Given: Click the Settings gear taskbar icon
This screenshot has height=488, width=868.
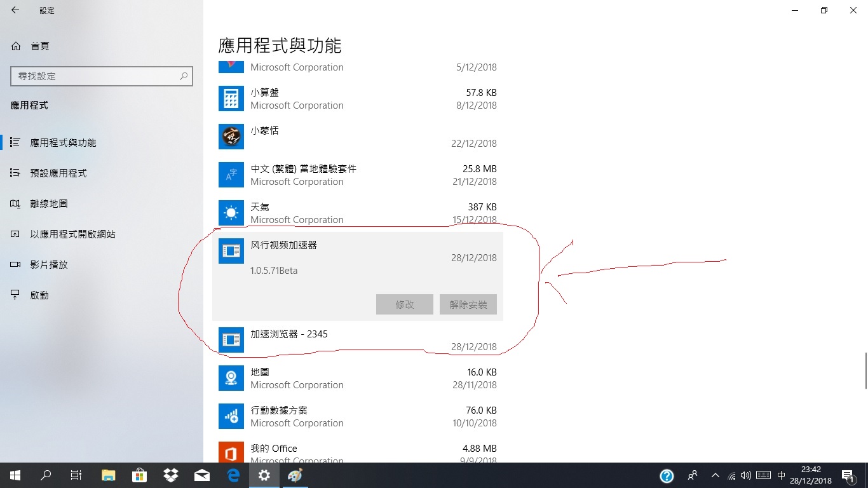Looking at the screenshot, I should 264,475.
